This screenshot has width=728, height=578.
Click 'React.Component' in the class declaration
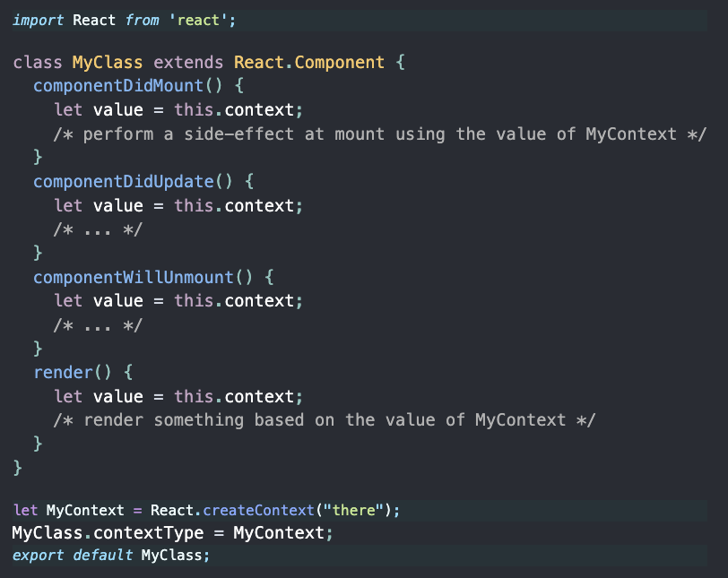point(309,62)
